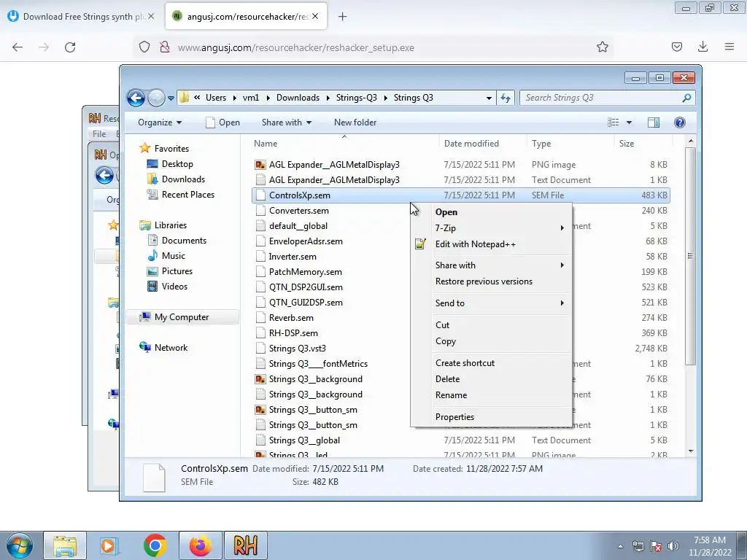Click the refresh button next to address bar in Explorer
747x560 pixels.
506,98
